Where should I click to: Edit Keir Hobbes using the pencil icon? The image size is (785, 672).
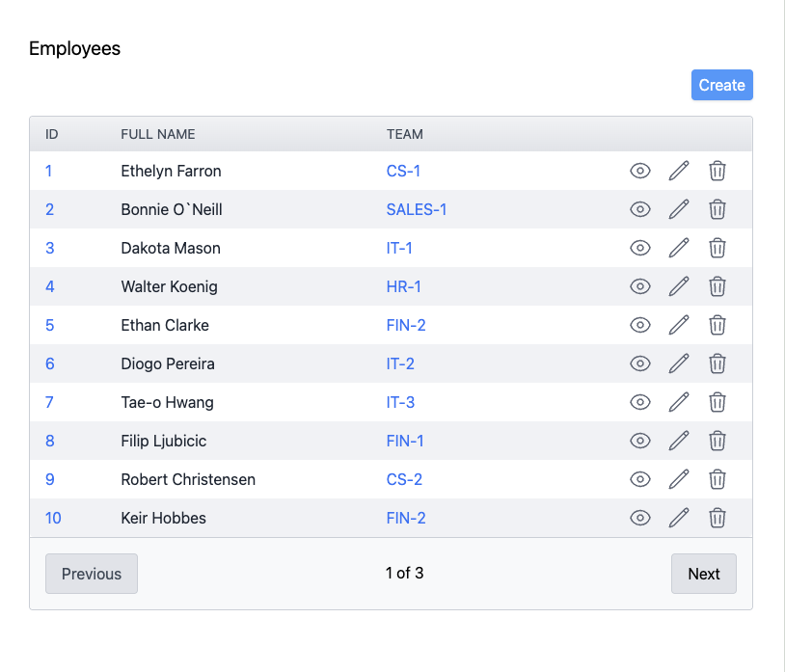click(x=679, y=518)
